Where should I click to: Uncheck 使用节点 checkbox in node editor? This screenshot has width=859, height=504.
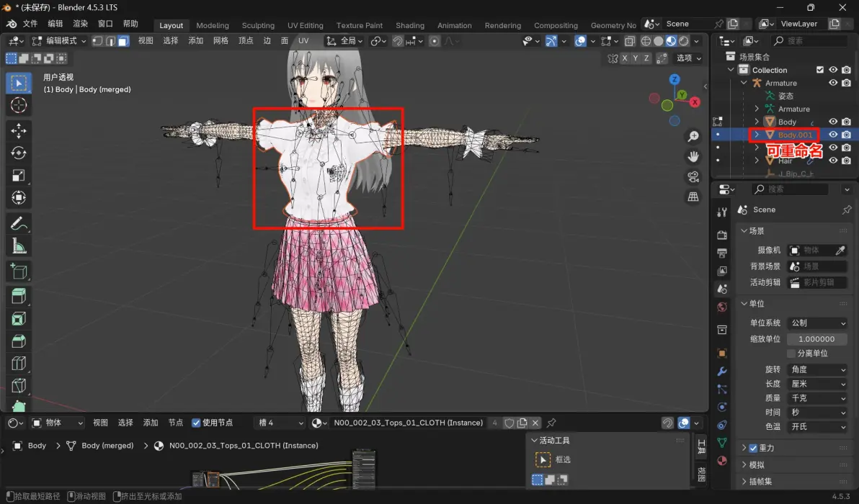click(x=196, y=423)
